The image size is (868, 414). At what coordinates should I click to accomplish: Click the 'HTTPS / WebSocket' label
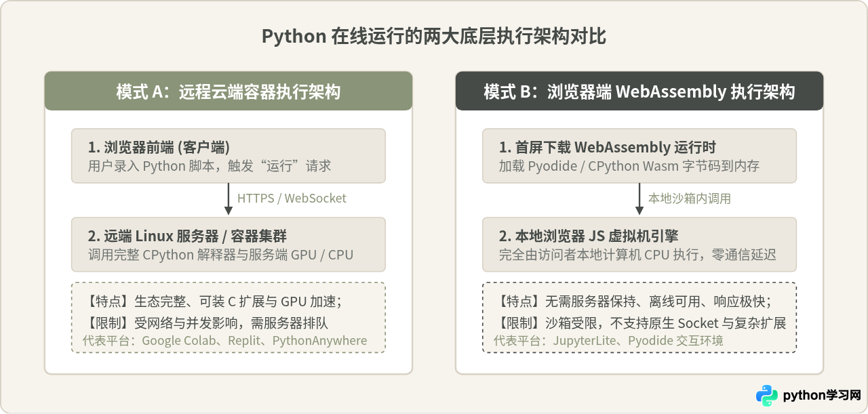coord(292,199)
